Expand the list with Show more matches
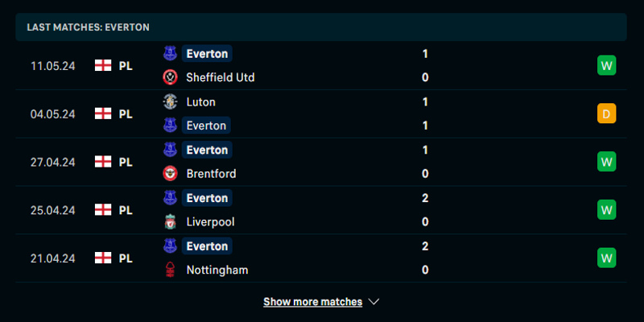 (312, 302)
